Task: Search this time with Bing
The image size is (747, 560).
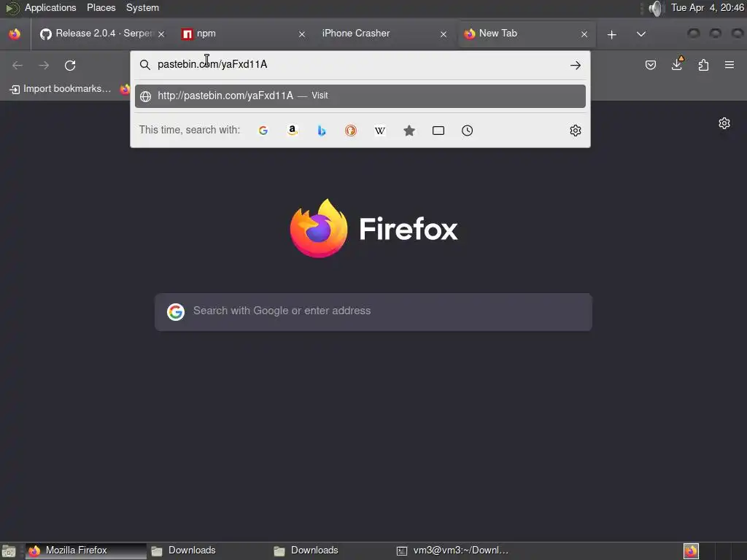Action: click(322, 131)
